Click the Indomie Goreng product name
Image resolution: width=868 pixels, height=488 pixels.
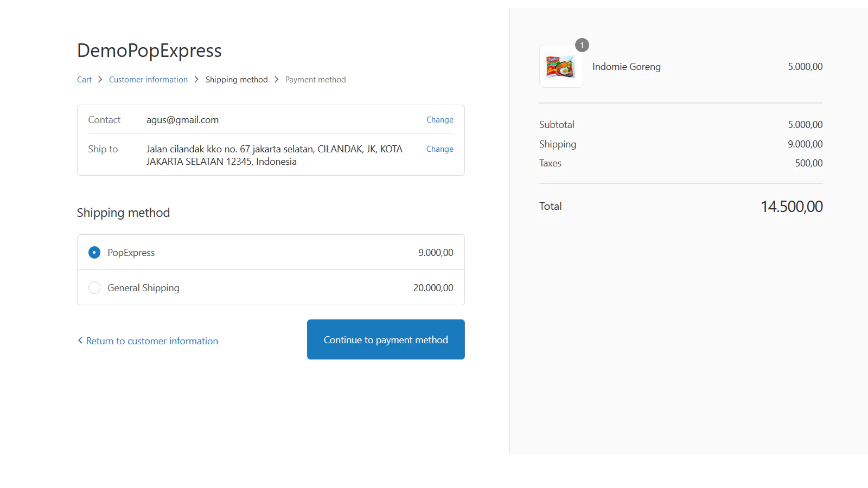click(626, 66)
